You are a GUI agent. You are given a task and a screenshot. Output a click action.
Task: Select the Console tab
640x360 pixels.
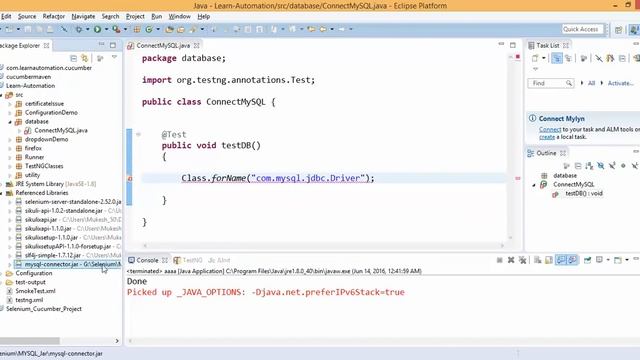[x=147, y=260]
